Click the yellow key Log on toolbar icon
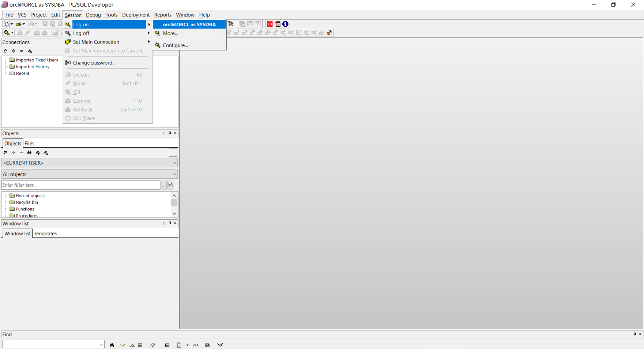644x349 pixels. pyautogui.click(x=7, y=33)
